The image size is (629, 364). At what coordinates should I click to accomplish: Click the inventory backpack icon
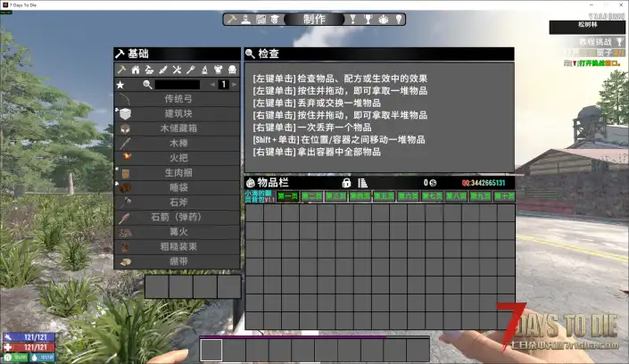coord(251,183)
